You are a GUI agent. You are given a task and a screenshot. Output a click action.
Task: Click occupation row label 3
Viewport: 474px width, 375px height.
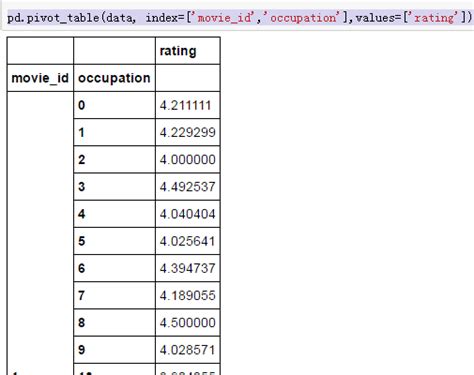[82, 187]
